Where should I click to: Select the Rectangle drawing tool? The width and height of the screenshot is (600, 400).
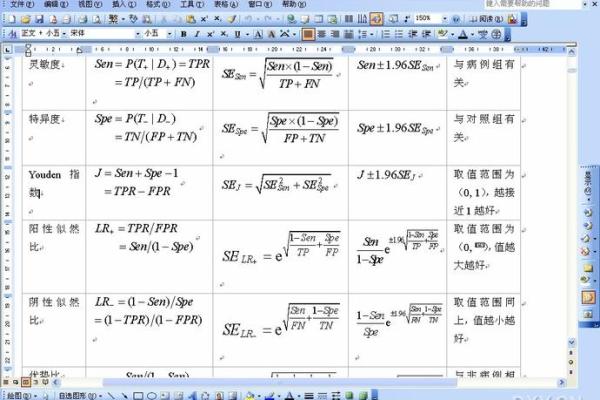click(138, 394)
